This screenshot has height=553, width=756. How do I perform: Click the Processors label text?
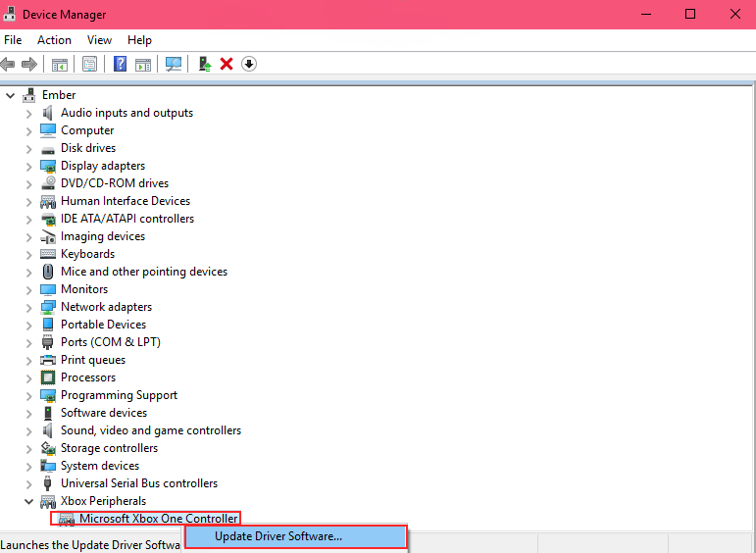88,377
